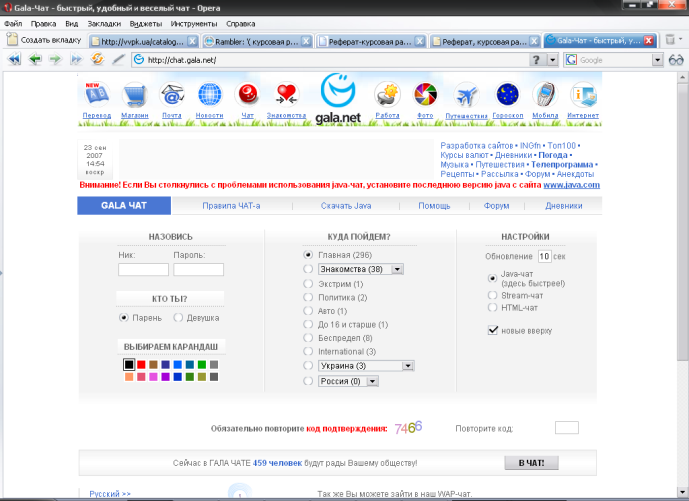689x501 pixels.
Task: Open the address bar history dropdown
Action: pos(552,60)
